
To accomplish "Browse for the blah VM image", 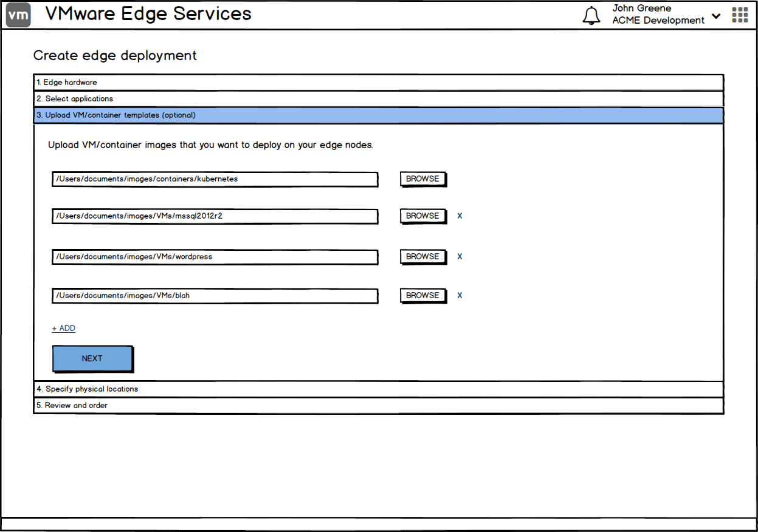I will pyautogui.click(x=423, y=296).
